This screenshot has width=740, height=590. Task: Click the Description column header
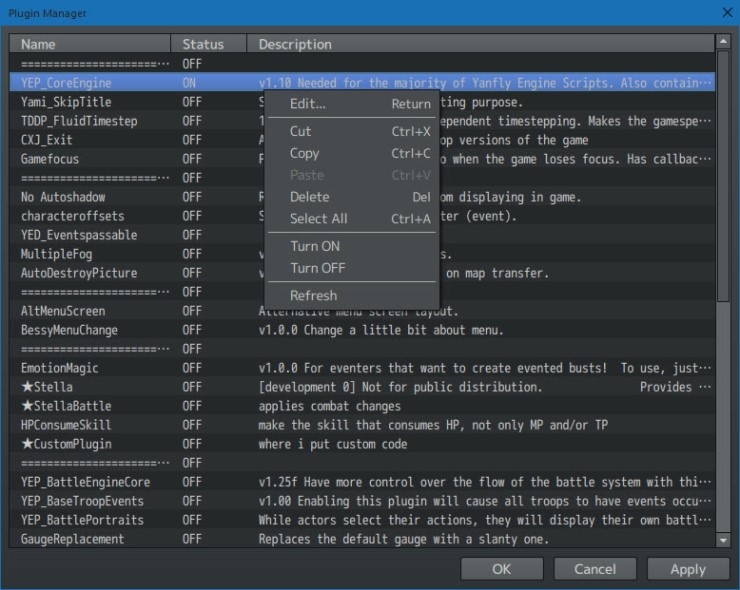(x=480, y=44)
